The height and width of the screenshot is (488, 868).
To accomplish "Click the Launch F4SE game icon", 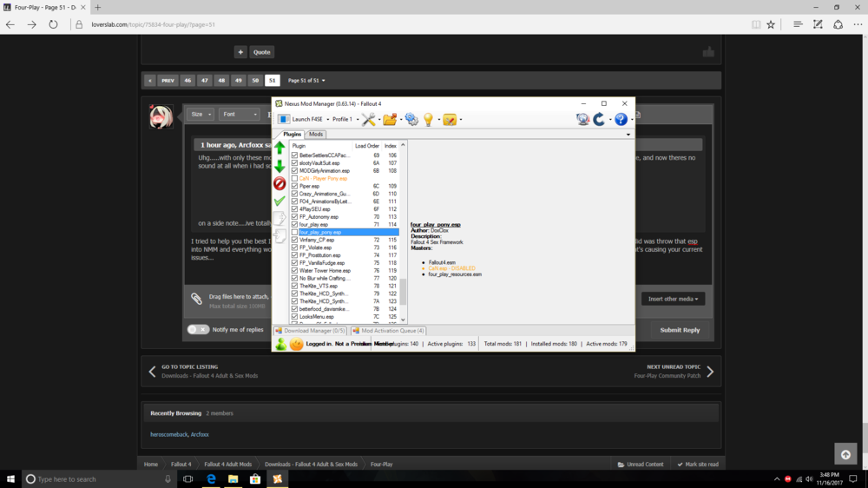I will [x=284, y=119].
